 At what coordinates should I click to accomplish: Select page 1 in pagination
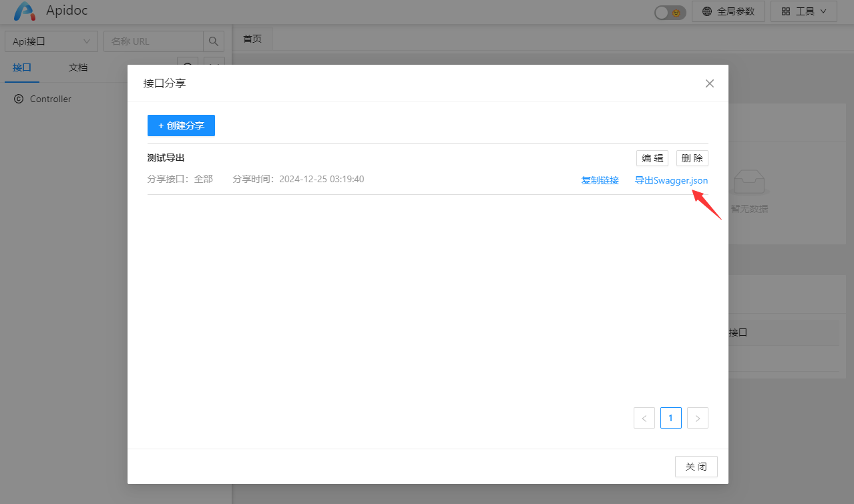(670, 418)
